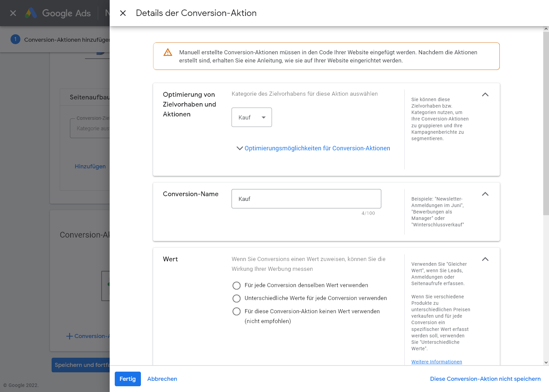This screenshot has height=392, width=549.
Task: Close the Google Ads setup page
Action: tap(13, 13)
